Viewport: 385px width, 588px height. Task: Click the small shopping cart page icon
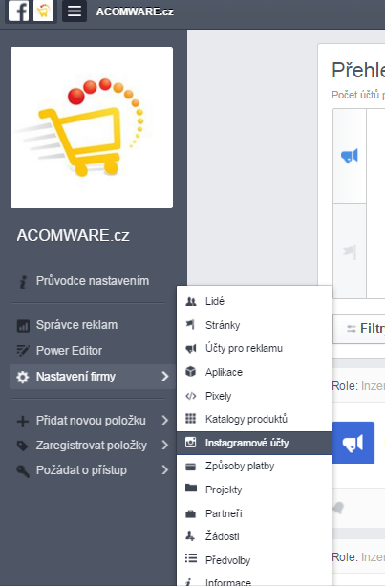pos(44,11)
